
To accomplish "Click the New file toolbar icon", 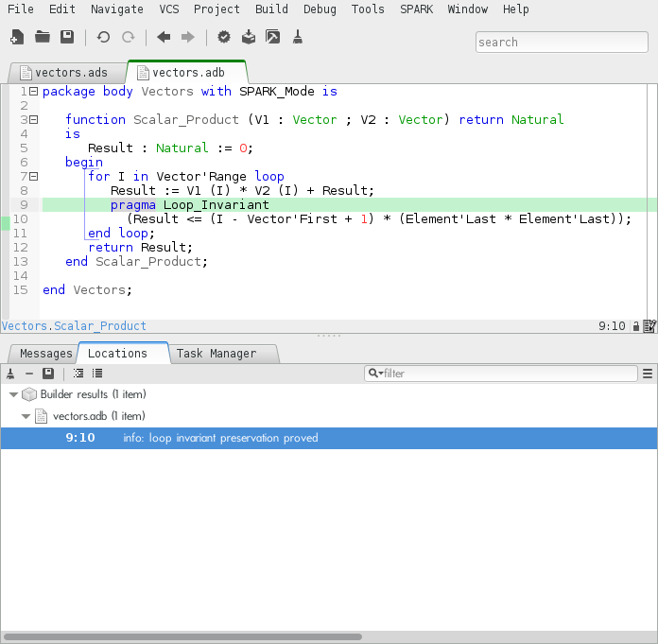I will 17,38.
